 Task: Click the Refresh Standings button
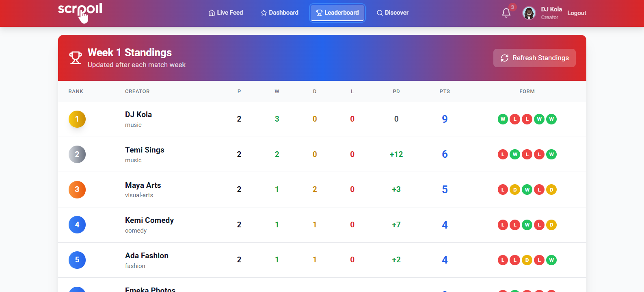click(x=534, y=58)
